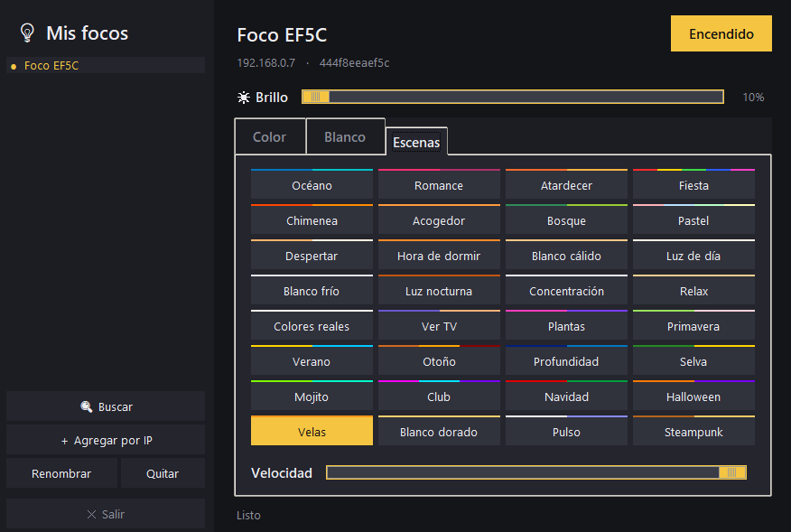Set the Luz de día scene
This screenshot has width=791, height=532.
point(693,255)
